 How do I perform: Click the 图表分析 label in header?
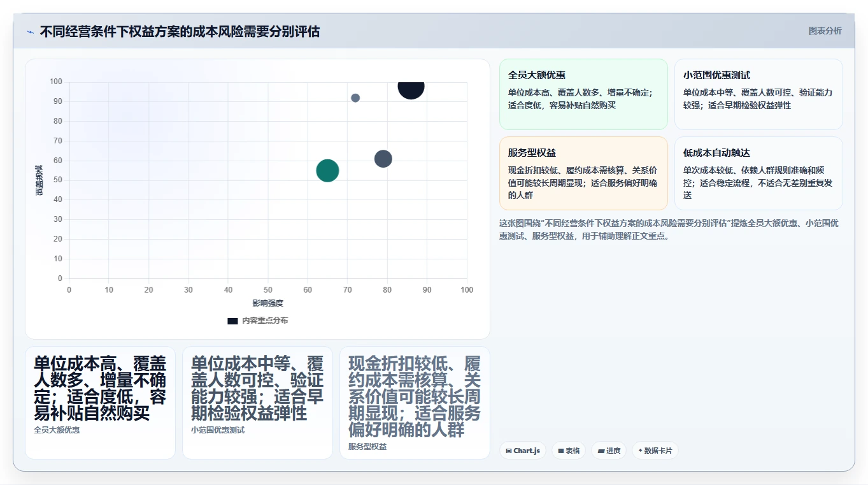point(825,31)
